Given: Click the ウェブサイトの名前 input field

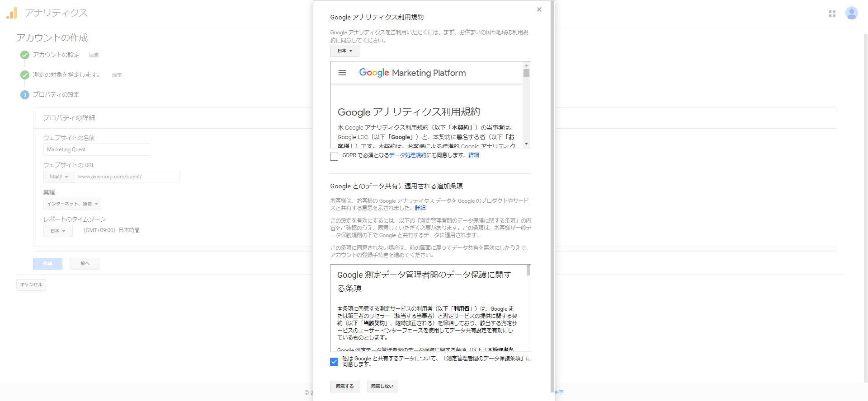Looking at the screenshot, I should pyautogui.click(x=96, y=149).
